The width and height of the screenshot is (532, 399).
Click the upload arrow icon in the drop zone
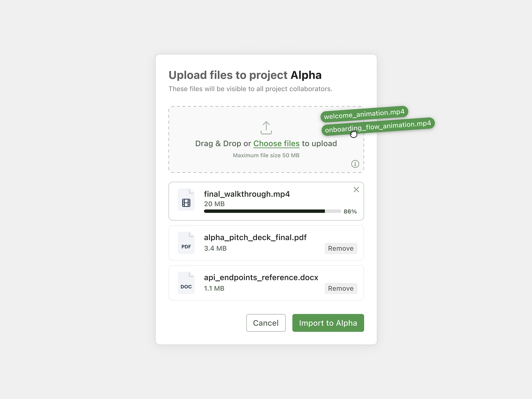tap(266, 127)
